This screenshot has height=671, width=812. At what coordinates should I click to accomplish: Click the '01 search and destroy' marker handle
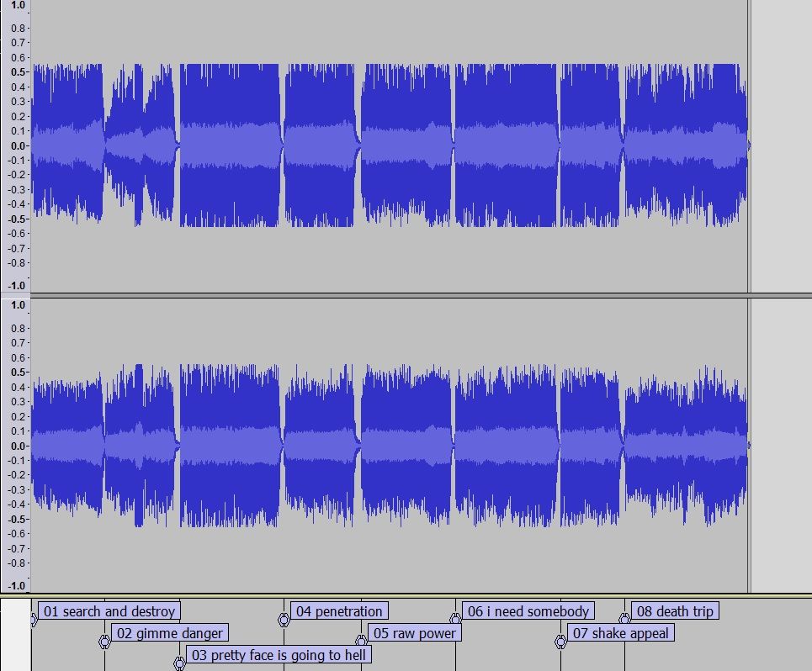pyautogui.click(x=34, y=619)
